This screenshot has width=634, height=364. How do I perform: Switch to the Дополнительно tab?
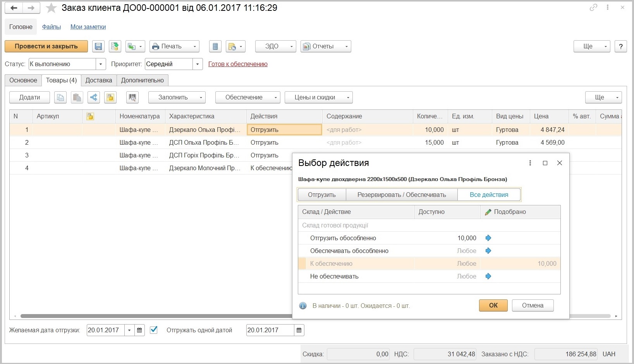[143, 80]
